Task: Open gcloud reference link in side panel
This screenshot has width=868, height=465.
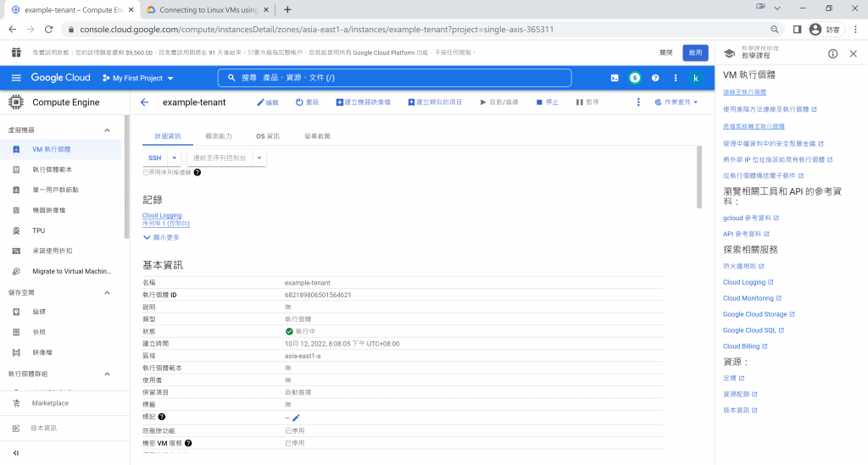Action: tap(751, 218)
